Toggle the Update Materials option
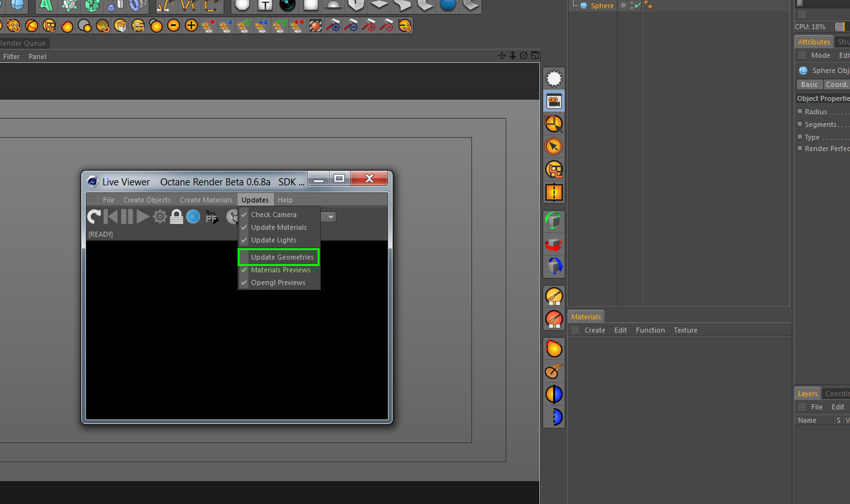 coord(279,227)
